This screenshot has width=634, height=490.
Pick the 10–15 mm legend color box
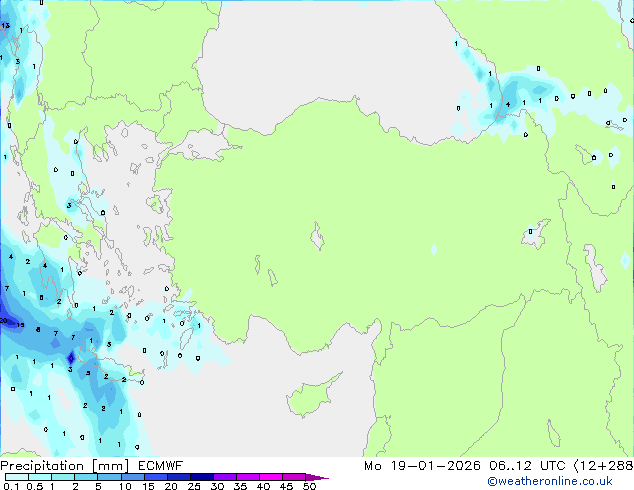pyautogui.click(x=132, y=477)
